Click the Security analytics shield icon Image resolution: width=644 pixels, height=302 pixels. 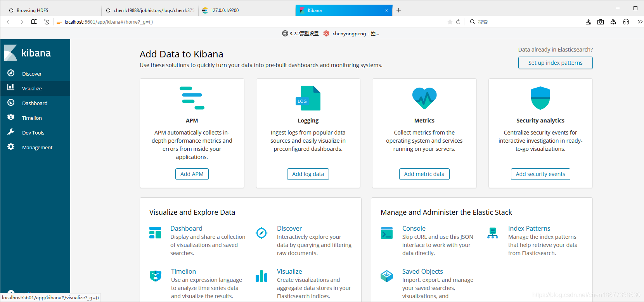pyautogui.click(x=540, y=98)
